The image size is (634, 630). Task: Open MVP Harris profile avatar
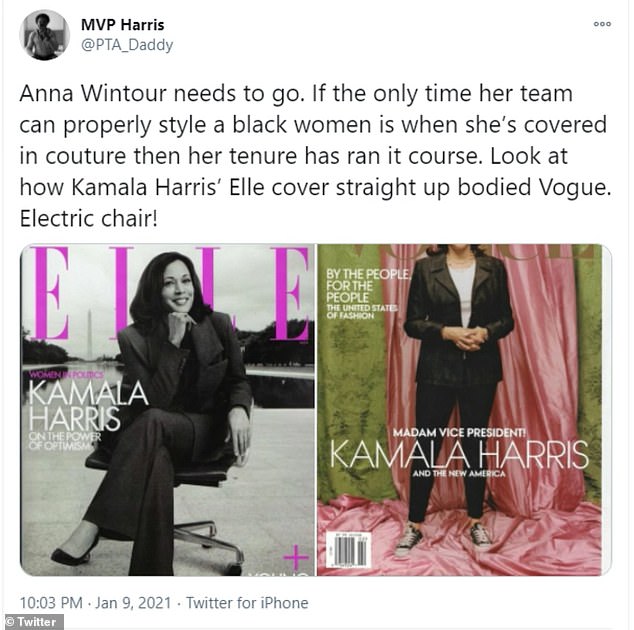pos(44,35)
